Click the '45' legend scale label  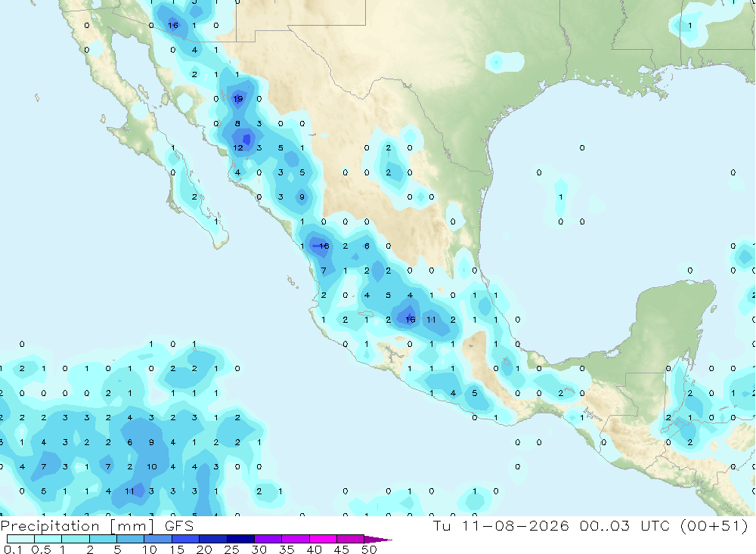(342, 549)
